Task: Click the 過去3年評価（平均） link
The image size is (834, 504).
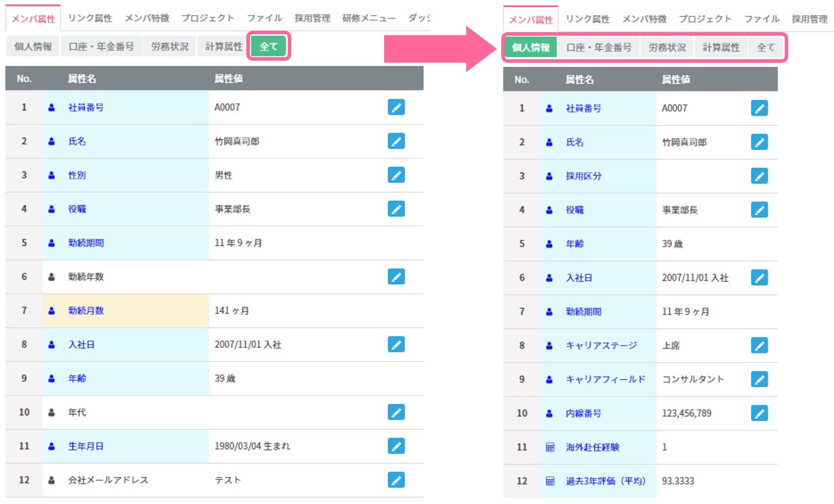Action: pos(606,481)
